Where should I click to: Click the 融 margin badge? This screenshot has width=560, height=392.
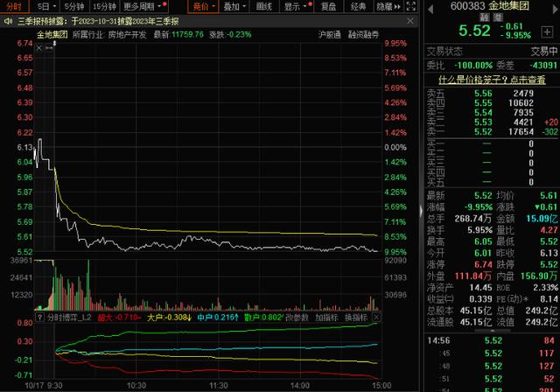[484, 17]
